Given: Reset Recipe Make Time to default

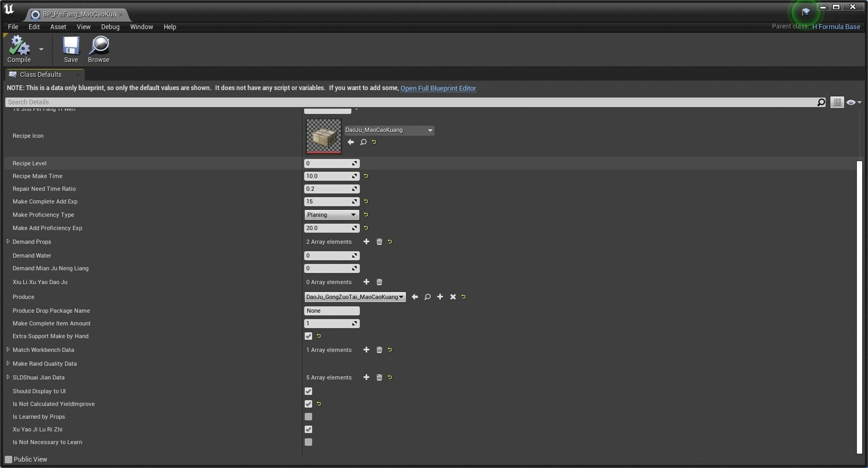Looking at the screenshot, I should tap(366, 176).
